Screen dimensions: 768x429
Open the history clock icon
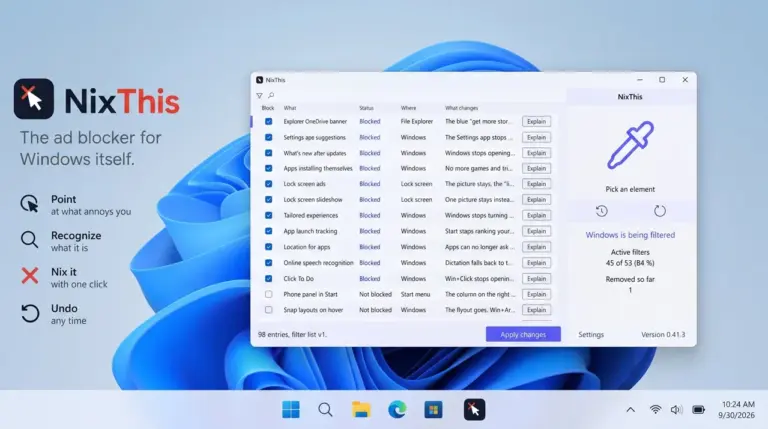[601, 211]
